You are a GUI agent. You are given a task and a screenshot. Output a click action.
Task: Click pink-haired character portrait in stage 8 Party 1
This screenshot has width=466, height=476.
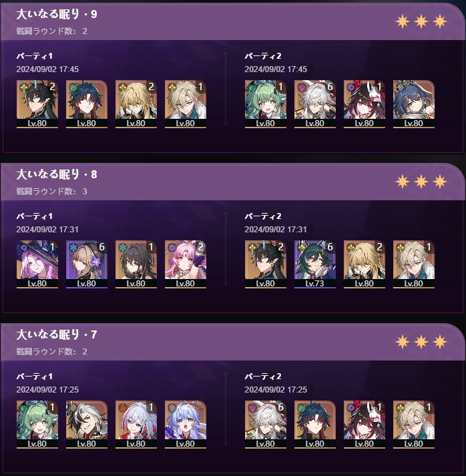186,264
